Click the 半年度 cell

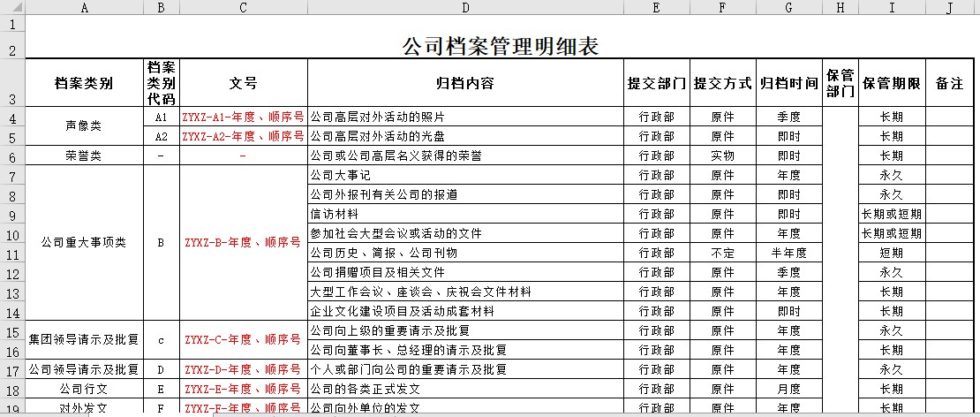[788, 254]
